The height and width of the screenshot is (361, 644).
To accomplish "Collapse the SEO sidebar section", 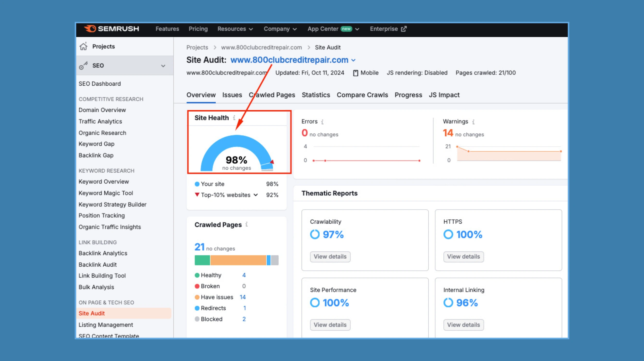I will pos(163,66).
